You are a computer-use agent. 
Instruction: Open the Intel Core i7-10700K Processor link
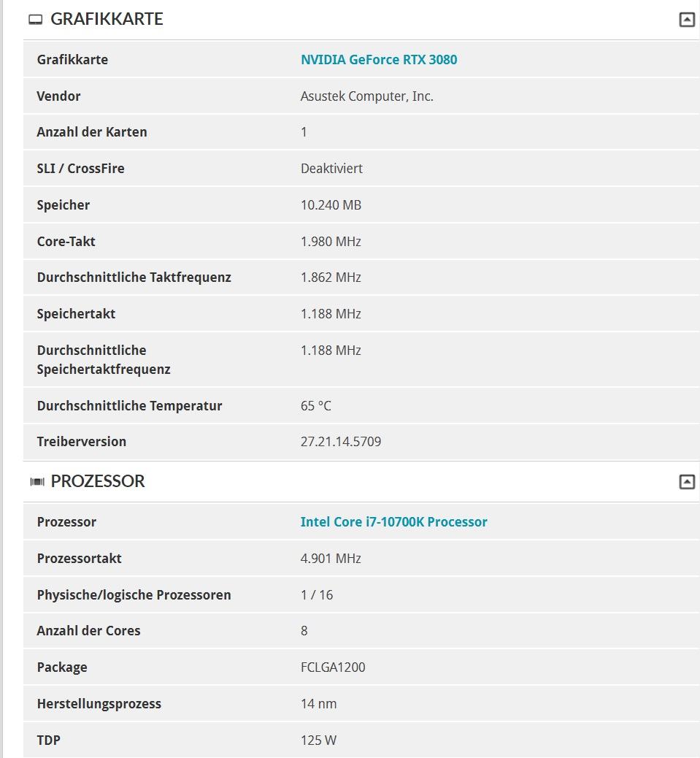click(x=393, y=521)
